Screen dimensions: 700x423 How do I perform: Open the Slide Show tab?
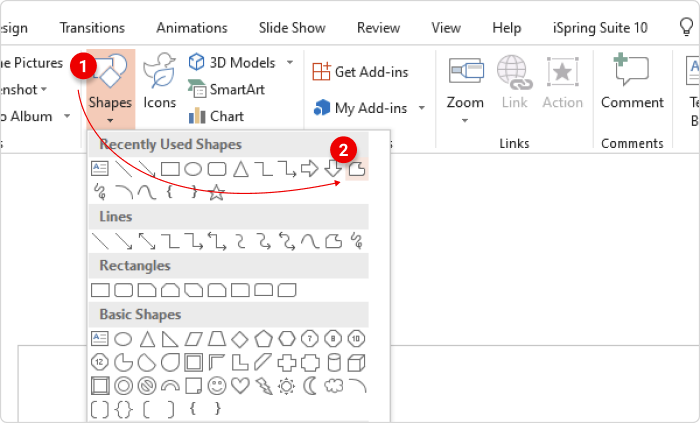[292, 28]
